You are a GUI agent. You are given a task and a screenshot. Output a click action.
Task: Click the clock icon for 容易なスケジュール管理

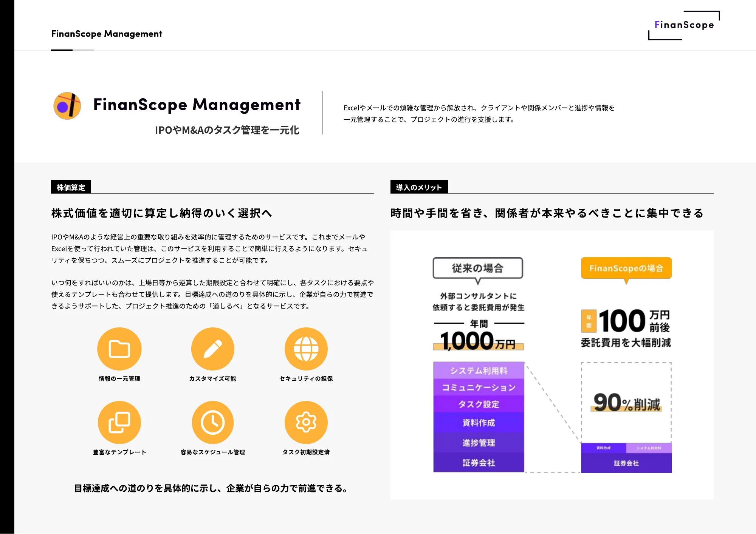coord(213,422)
